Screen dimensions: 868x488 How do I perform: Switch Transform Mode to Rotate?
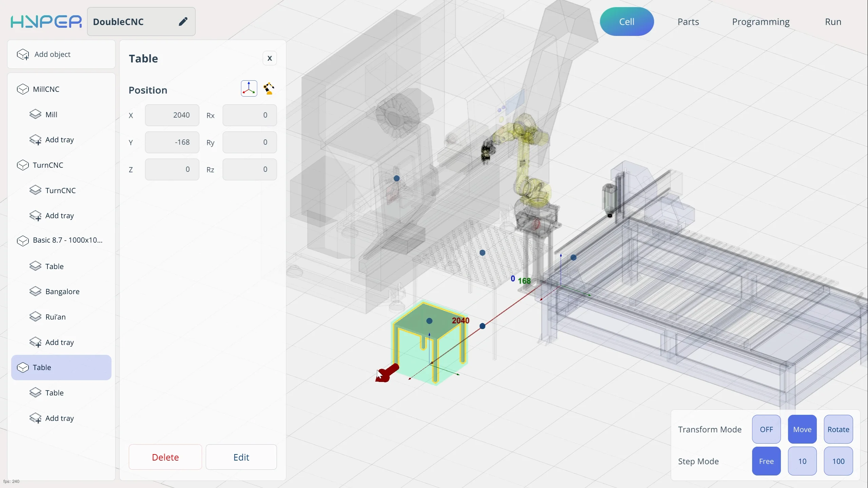point(838,429)
